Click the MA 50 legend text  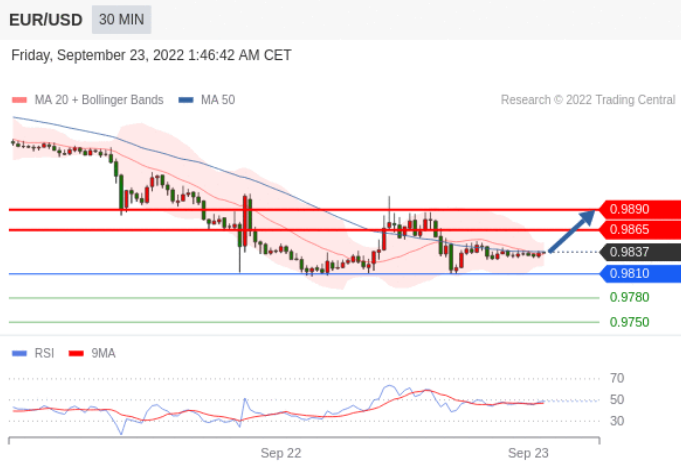(x=218, y=100)
